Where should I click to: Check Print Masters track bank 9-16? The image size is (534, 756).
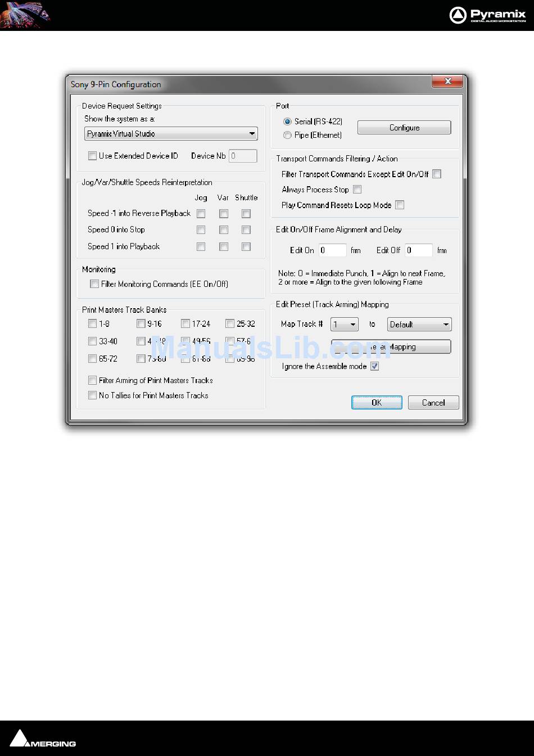[141, 323]
